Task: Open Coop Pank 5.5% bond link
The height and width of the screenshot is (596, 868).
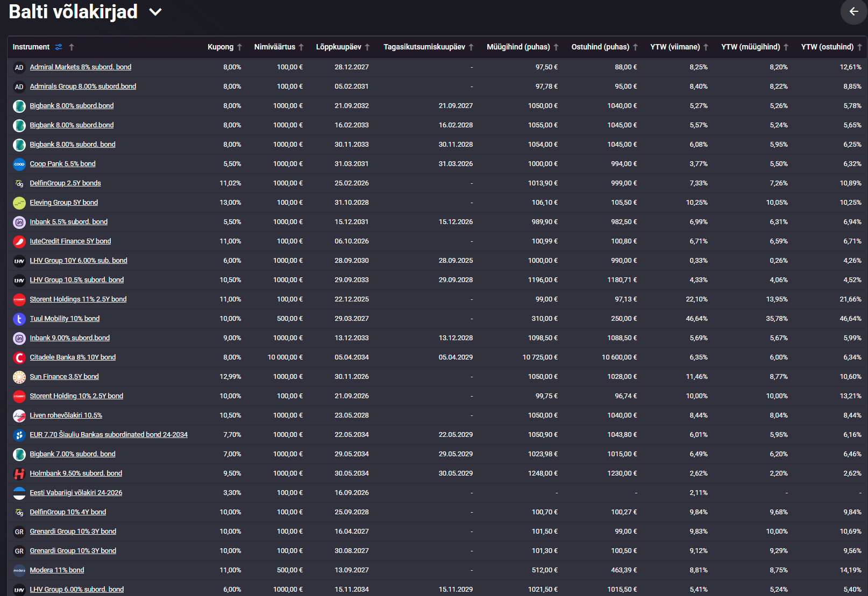Action: coord(62,164)
